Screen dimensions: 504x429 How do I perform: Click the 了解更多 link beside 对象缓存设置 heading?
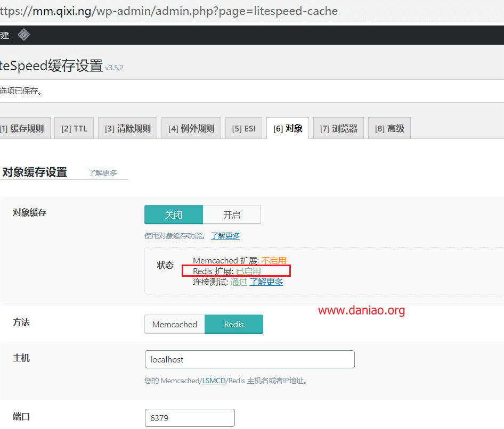102,173
